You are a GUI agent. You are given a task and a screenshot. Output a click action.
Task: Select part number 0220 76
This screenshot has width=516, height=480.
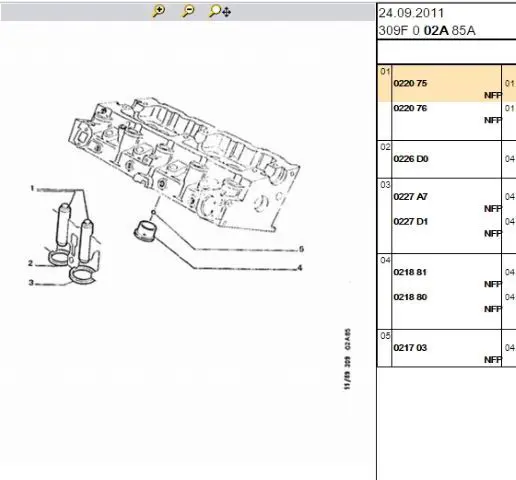click(410, 108)
